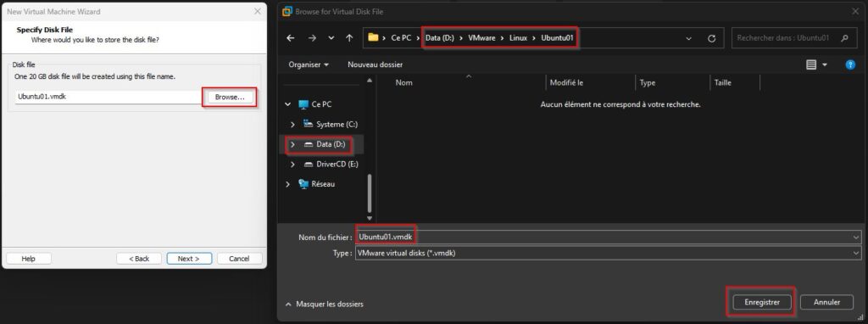Click the search magnifier icon
Viewport: 868px width, 324px height.
[x=844, y=38]
